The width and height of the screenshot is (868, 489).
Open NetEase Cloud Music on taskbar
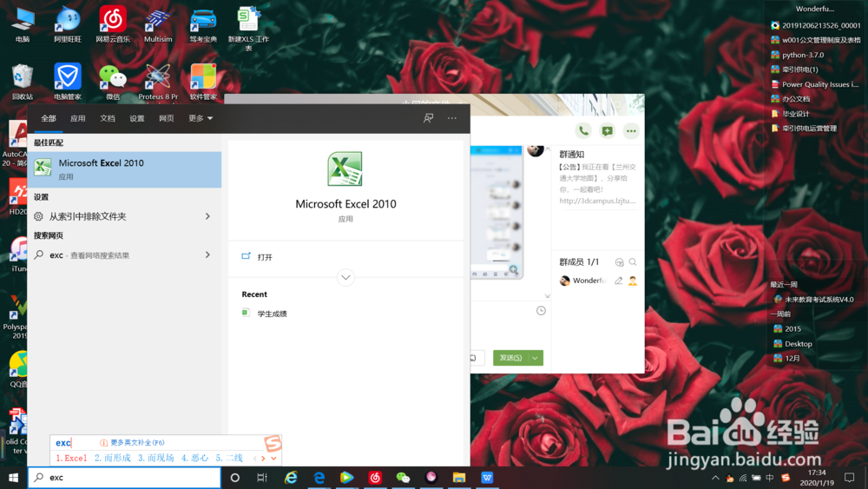[x=375, y=478]
